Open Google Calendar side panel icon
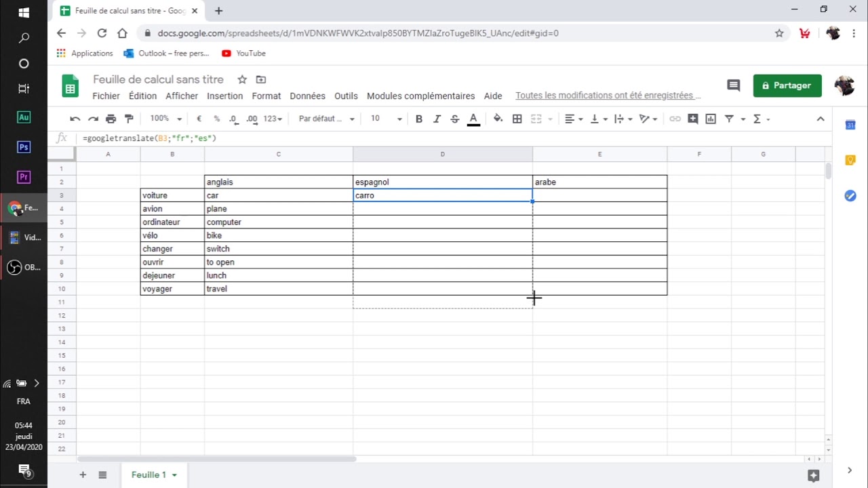The image size is (868, 488). point(850,125)
